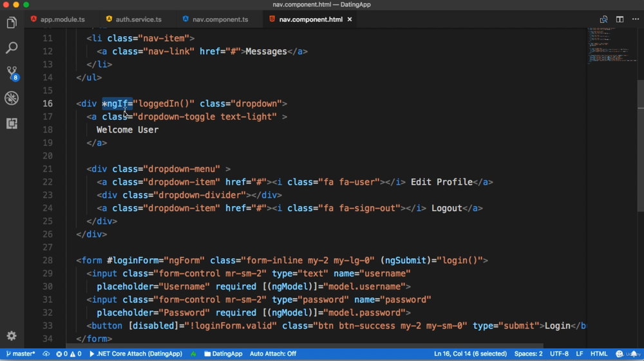Click "login()" in the ngSubmit handler
The width and height of the screenshot is (644, 361).
tap(460, 260)
